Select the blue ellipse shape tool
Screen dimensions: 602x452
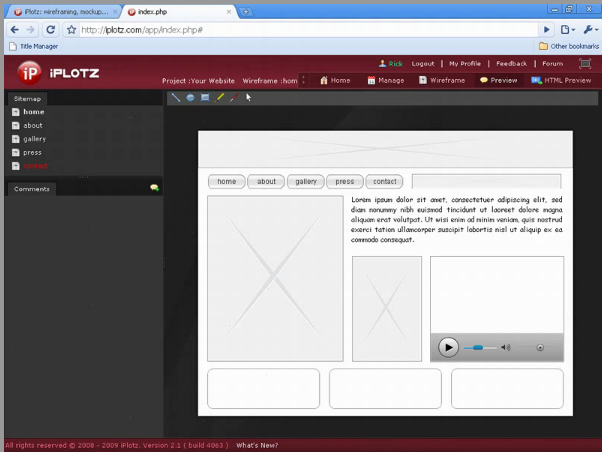click(x=190, y=98)
